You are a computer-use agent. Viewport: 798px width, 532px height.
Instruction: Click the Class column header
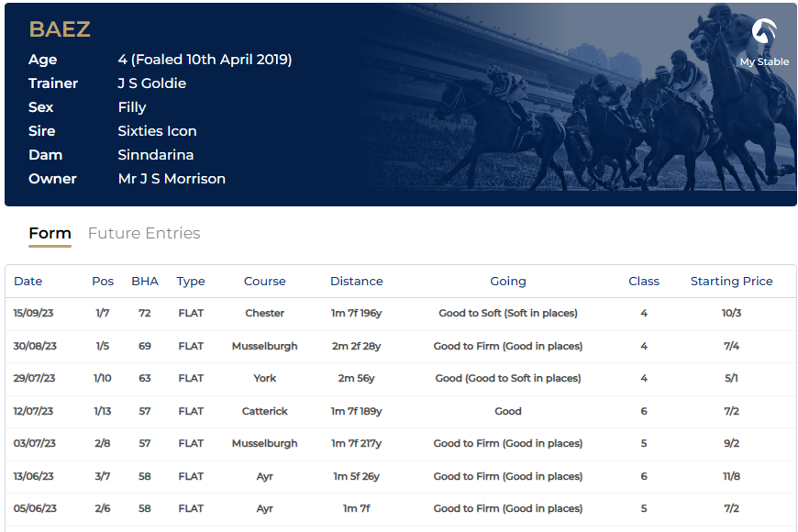point(644,282)
